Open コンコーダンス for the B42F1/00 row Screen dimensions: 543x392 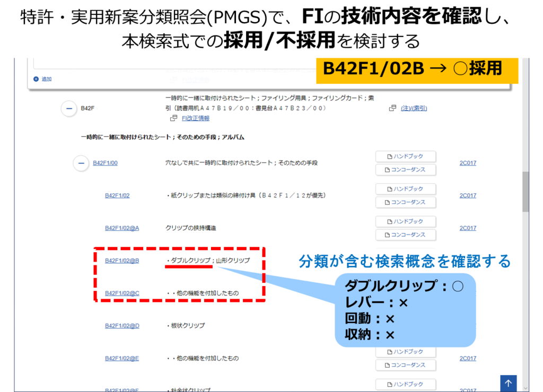[x=406, y=170]
